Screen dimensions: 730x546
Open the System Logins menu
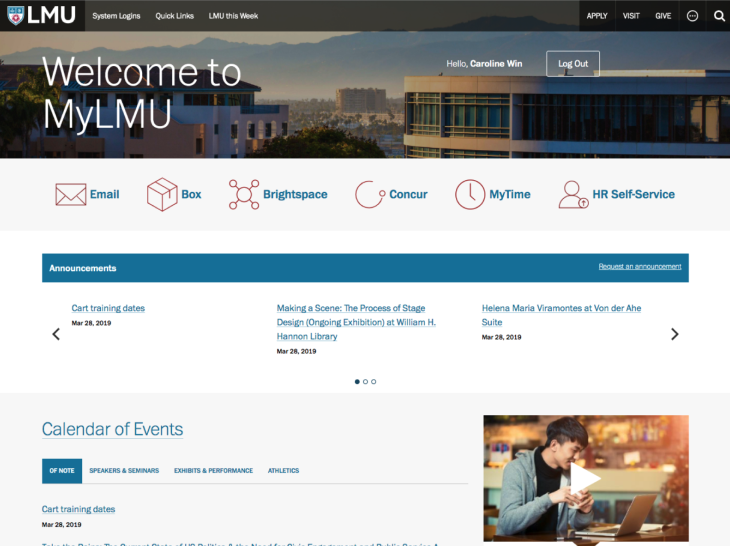116,16
